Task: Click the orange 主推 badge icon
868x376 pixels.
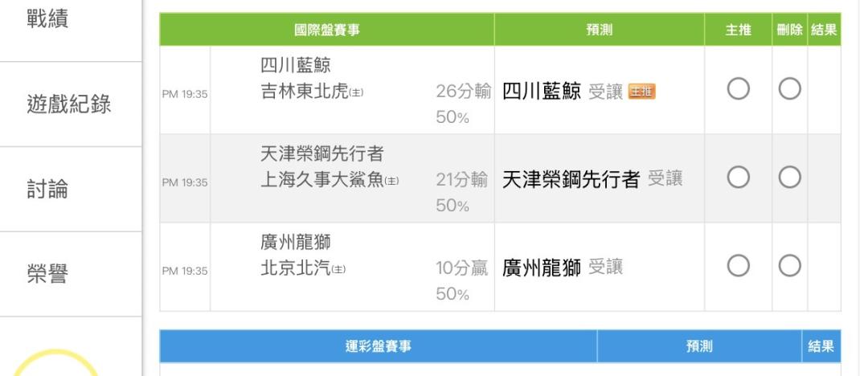Action: [642, 92]
